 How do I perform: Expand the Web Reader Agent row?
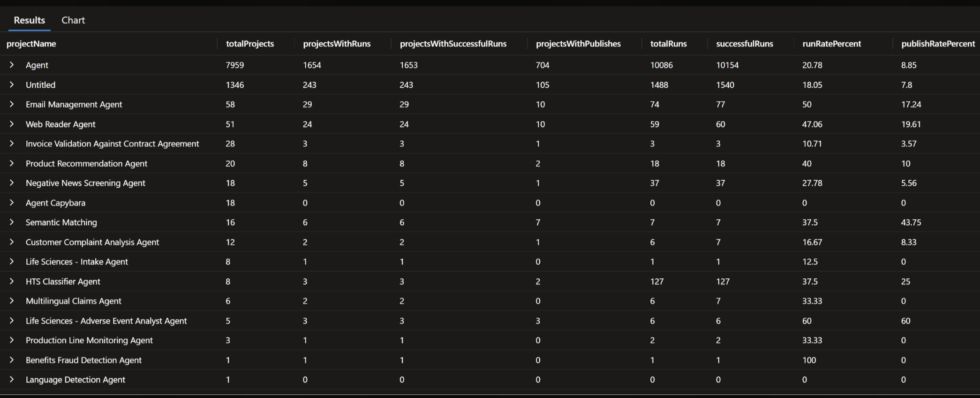[12, 124]
